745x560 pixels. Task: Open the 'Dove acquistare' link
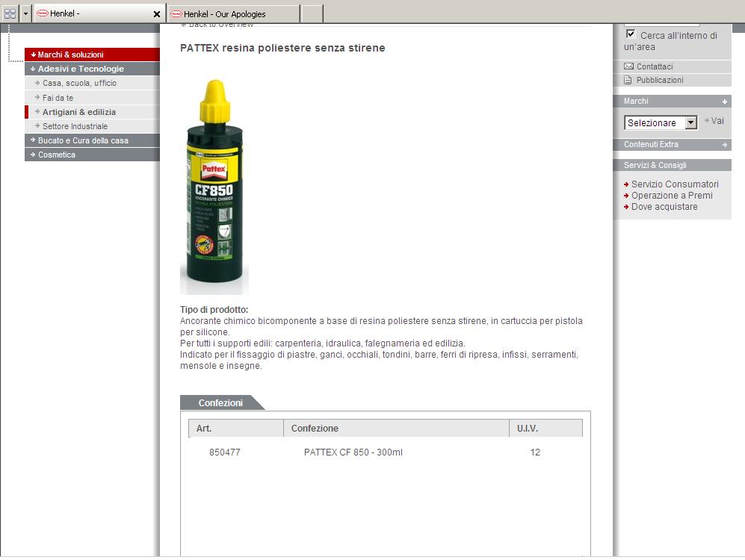[x=664, y=207]
